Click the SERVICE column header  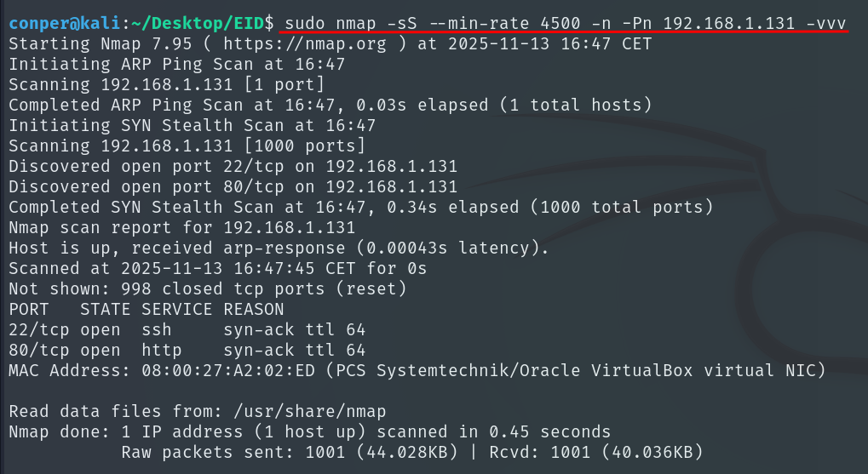click(177, 310)
